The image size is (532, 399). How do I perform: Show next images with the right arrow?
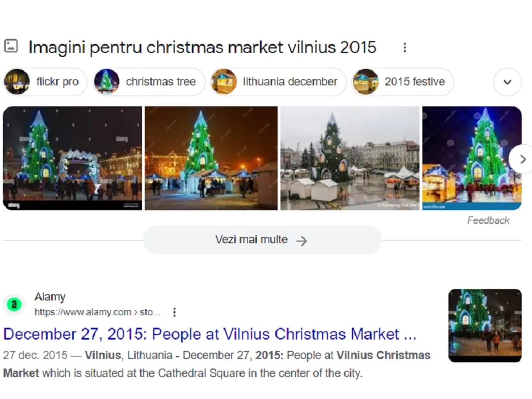[x=522, y=159]
